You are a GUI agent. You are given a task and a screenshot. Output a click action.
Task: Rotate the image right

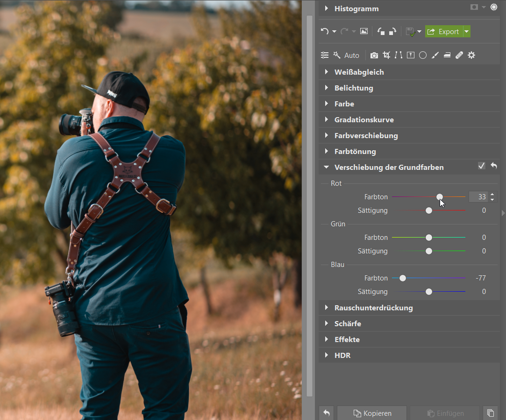coord(393,32)
